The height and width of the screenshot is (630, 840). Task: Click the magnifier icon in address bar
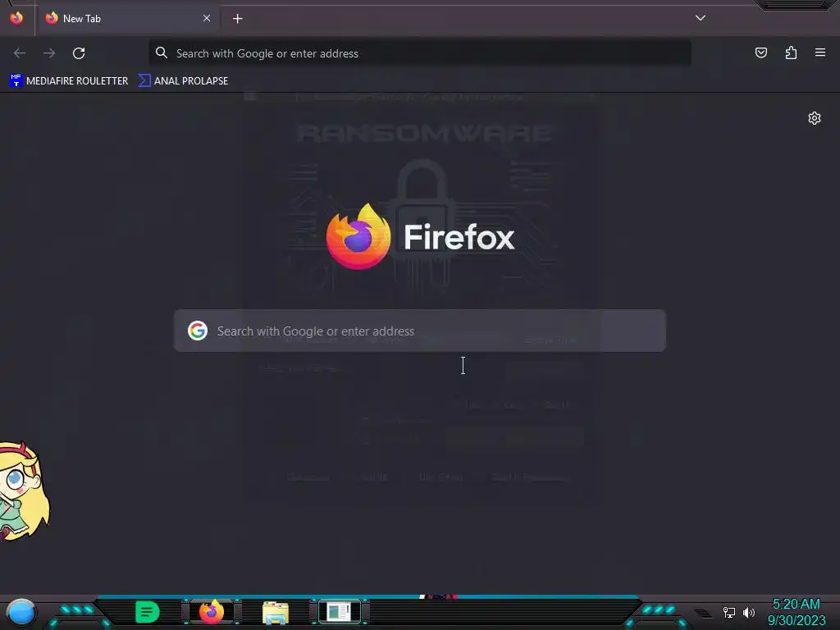pos(162,52)
